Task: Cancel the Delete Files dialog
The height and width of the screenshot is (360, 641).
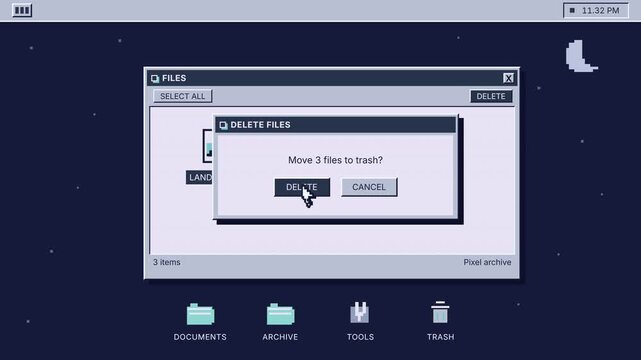Action: pos(369,187)
